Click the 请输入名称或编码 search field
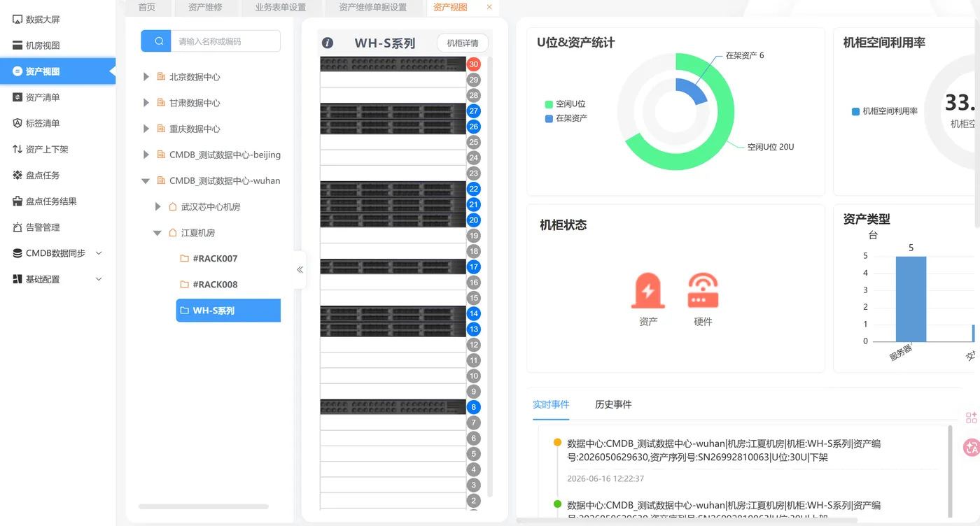 (x=226, y=41)
